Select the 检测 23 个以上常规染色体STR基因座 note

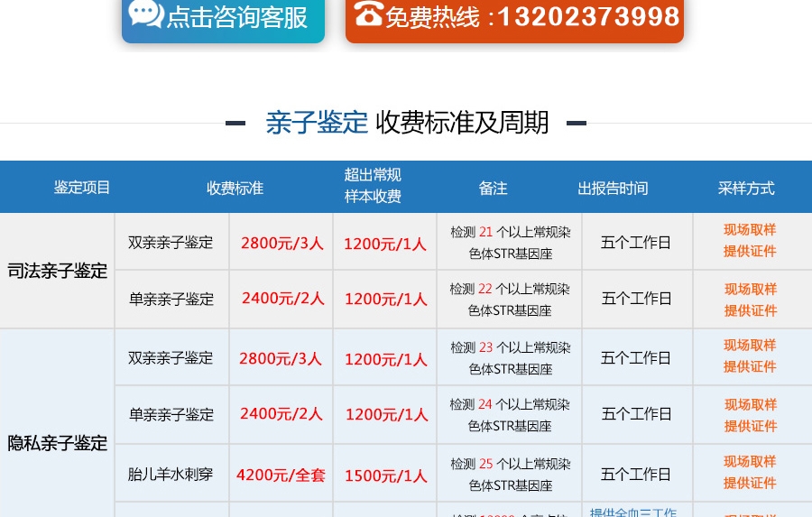(511, 358)
